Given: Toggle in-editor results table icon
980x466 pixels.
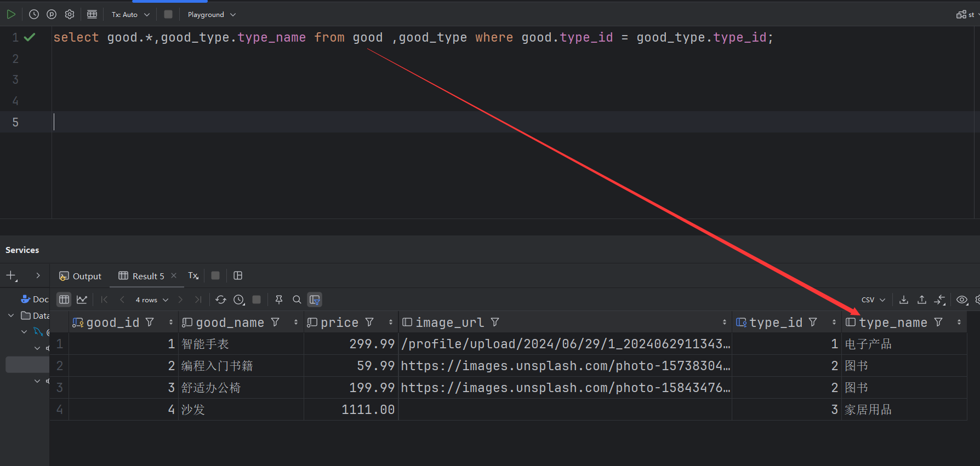Looking at the screenshot, I should coord(92,14).
